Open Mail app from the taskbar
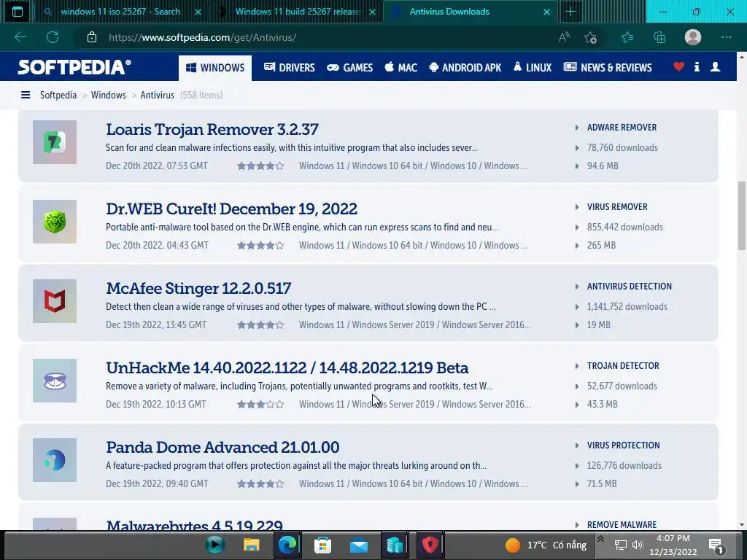The height and width of the screenshot is (560, 747). (x=359, y=545)
